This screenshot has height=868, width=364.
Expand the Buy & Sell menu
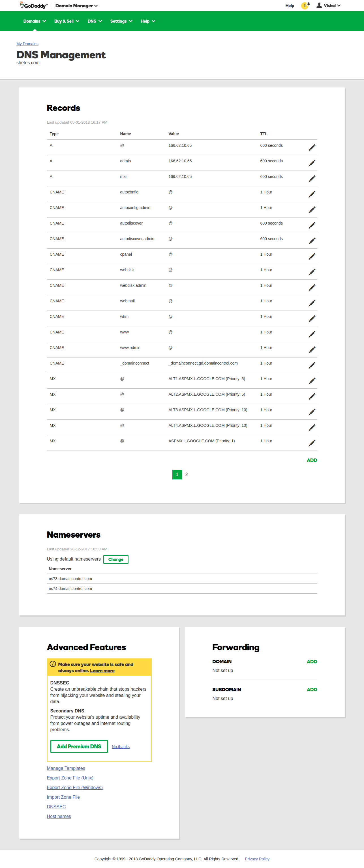coord(67,21)
